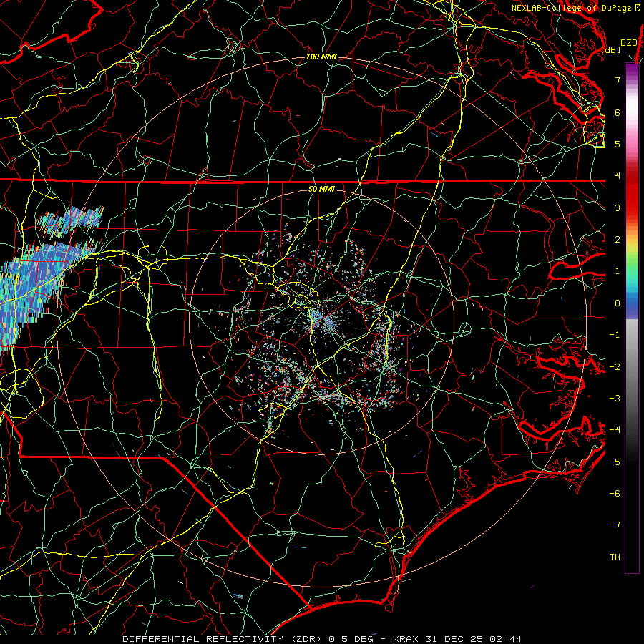The height and width of the screenshot is (644, 644).
Task: Click the -7 value on the dB scale
Action: point(615,525)
